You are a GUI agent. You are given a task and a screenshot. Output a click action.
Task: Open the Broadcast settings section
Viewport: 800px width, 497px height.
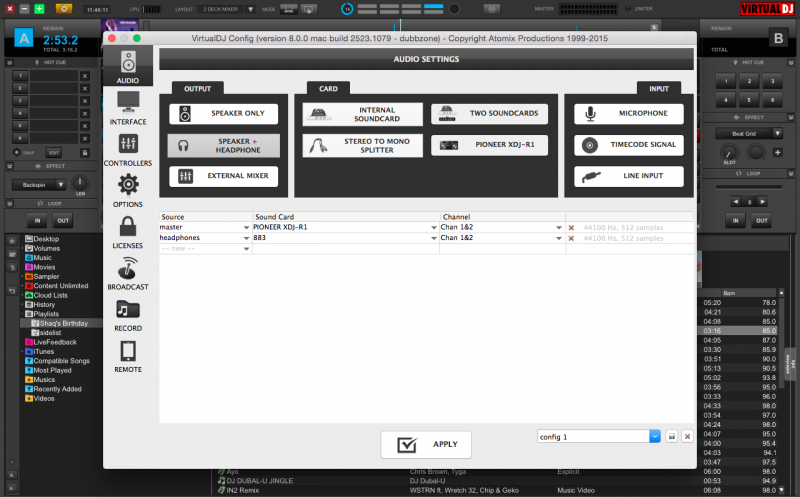128,273
